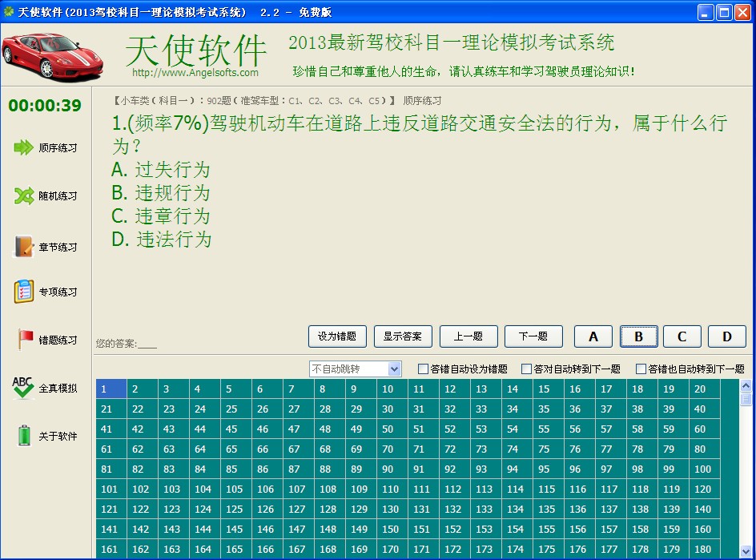This screenshot has width=756, height=560.
Task: Select option text B. 违规行为
Action: [160, 193]
